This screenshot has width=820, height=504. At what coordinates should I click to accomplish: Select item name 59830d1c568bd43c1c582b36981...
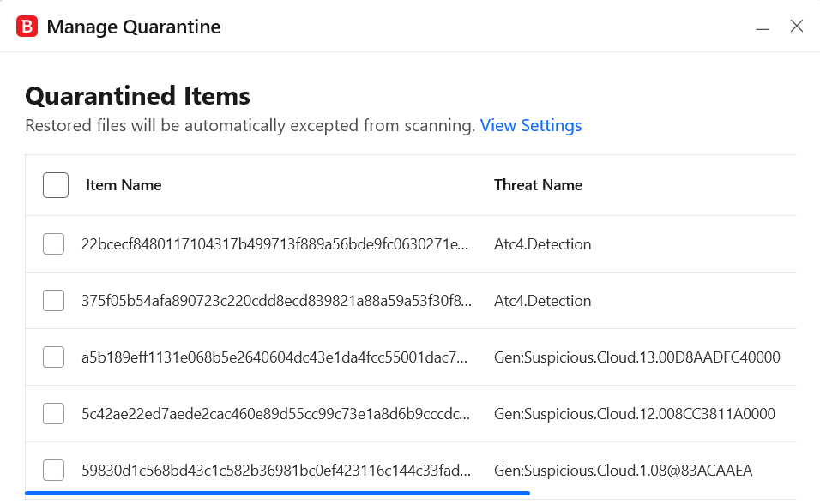(x=276, y=470)
